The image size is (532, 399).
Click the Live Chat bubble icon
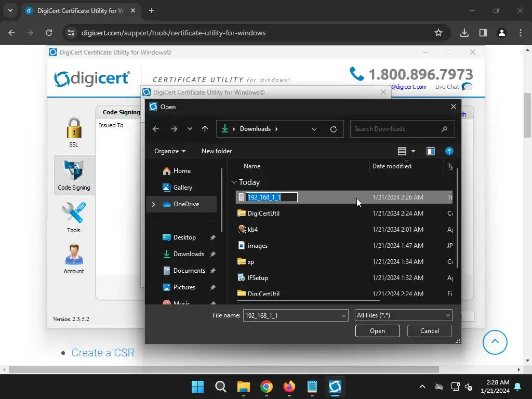pos(467,87)
